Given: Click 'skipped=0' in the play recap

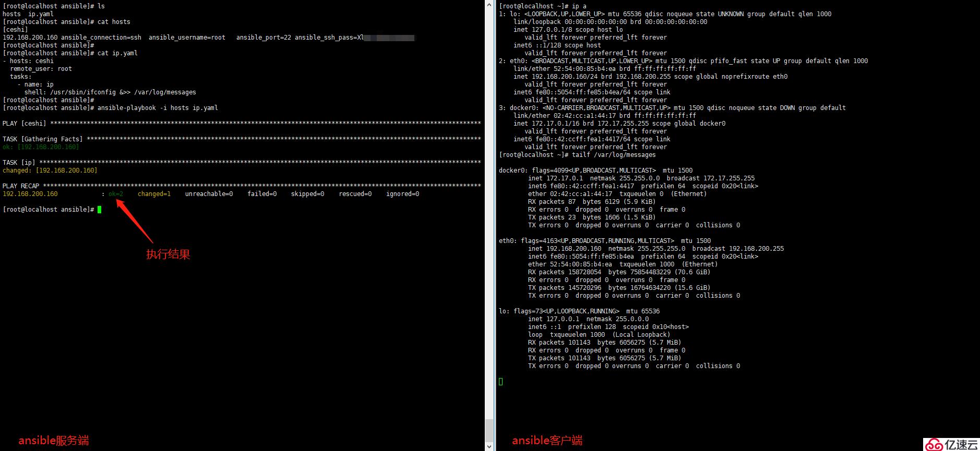Looking at the screenshot, I should pos(307,194).
